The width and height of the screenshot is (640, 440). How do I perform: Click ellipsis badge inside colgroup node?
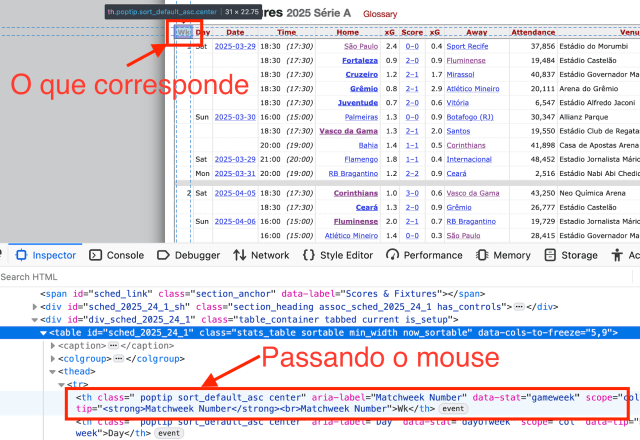119,359
